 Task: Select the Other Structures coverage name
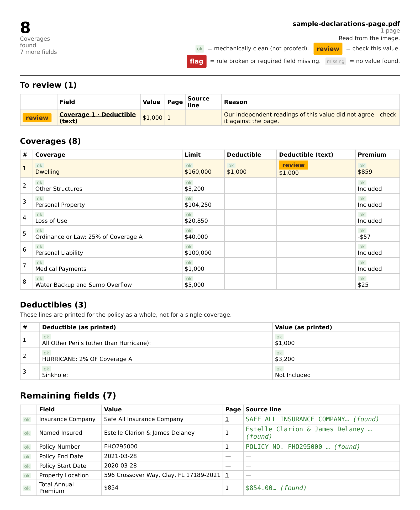point(59,189)
